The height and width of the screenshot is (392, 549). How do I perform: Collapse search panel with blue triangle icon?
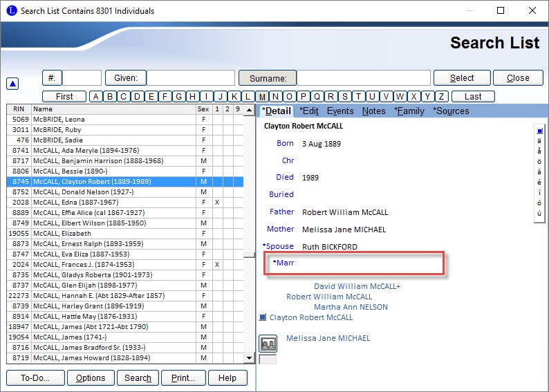pyautogui.click(x=12, y=84)
